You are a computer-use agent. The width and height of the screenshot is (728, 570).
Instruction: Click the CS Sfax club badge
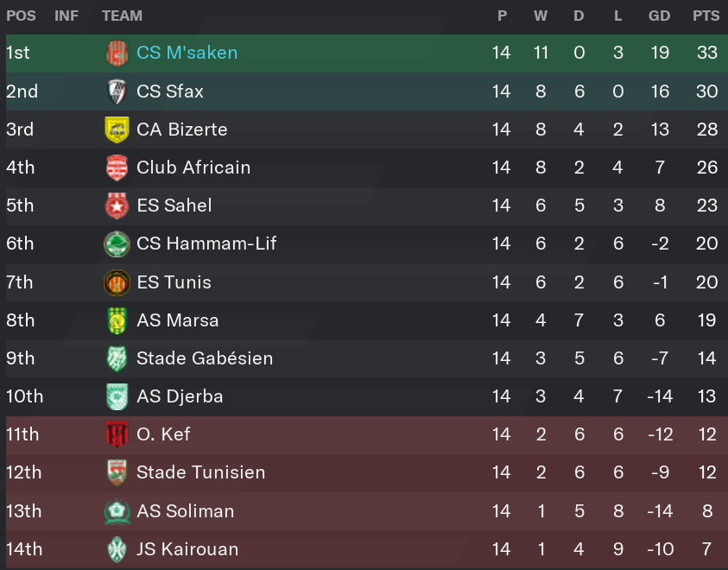117,92
